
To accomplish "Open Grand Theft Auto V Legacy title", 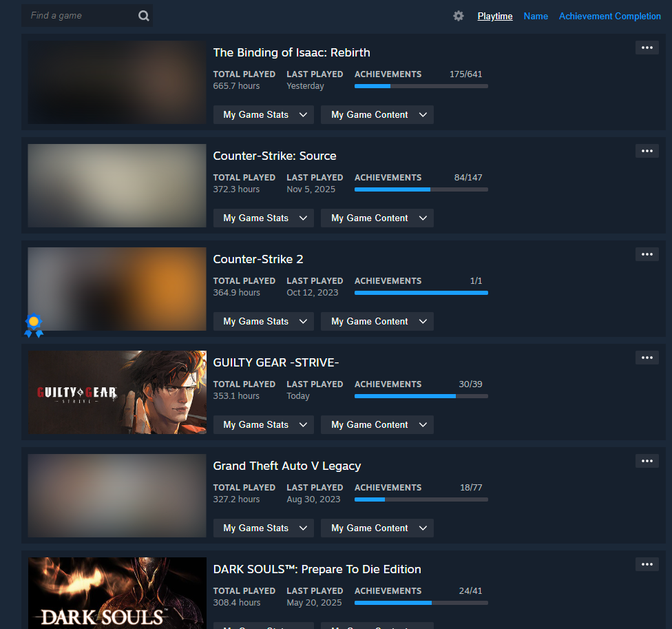I will pos(287,466).
